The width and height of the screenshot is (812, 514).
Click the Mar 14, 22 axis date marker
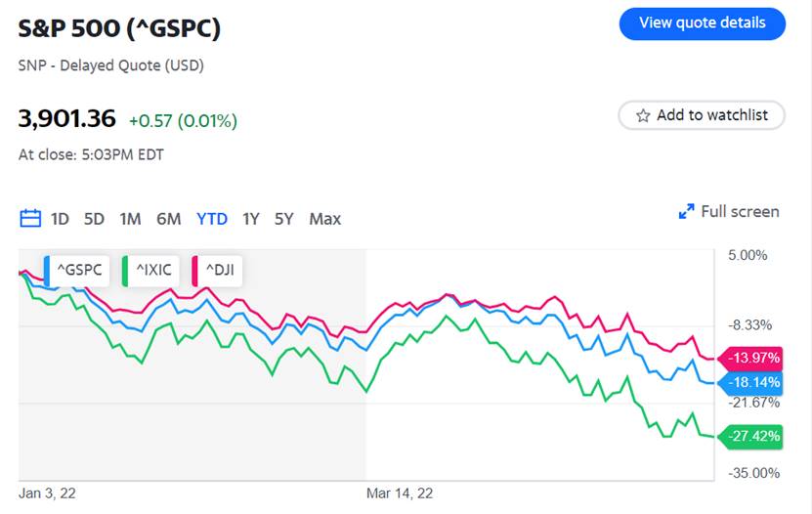click(x=400, y=493)
